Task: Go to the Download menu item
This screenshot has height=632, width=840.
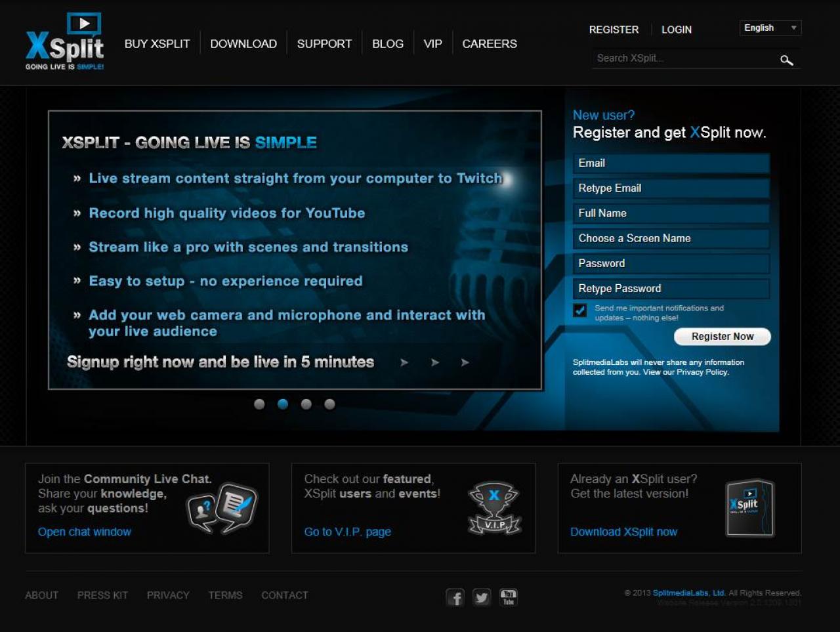Action: point(243,44)
